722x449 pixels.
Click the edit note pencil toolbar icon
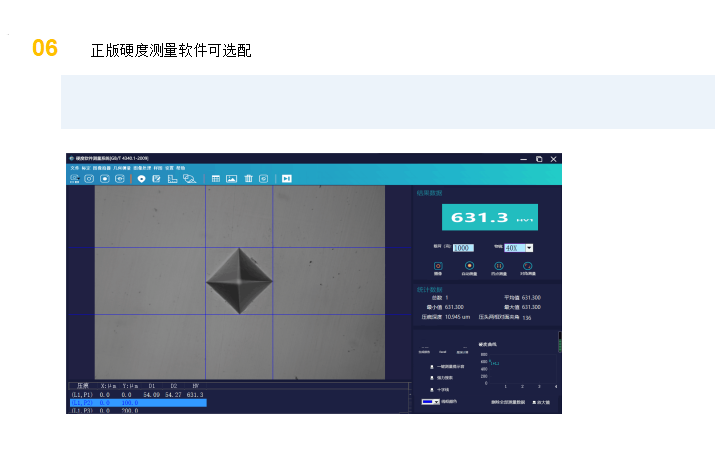pos(157,179)
